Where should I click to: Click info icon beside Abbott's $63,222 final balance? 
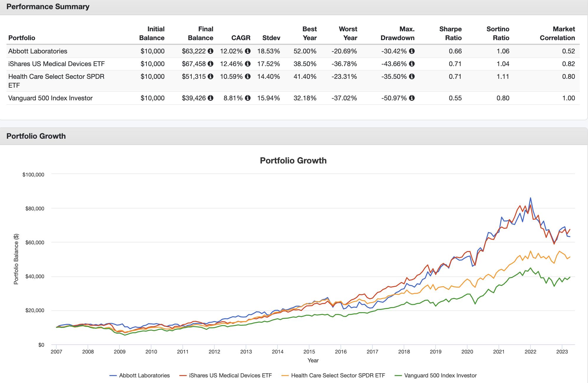(210, 51)
